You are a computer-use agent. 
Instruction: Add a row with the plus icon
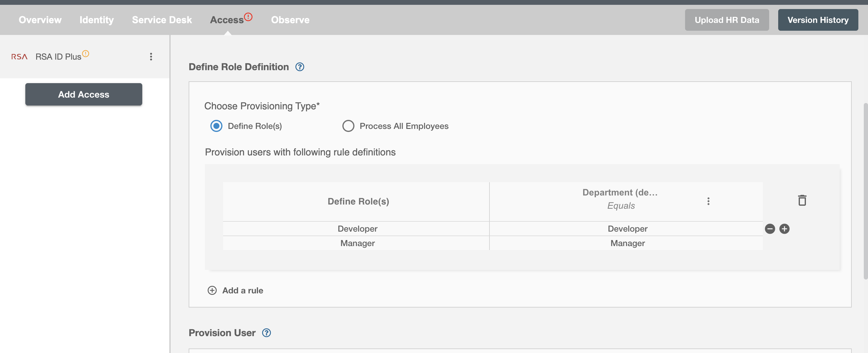click(785, 229)
